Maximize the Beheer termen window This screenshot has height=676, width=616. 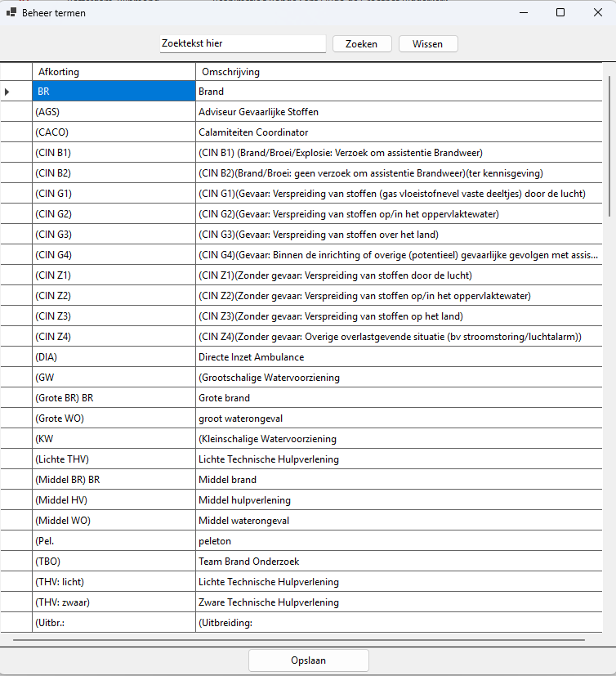point(560,12)
